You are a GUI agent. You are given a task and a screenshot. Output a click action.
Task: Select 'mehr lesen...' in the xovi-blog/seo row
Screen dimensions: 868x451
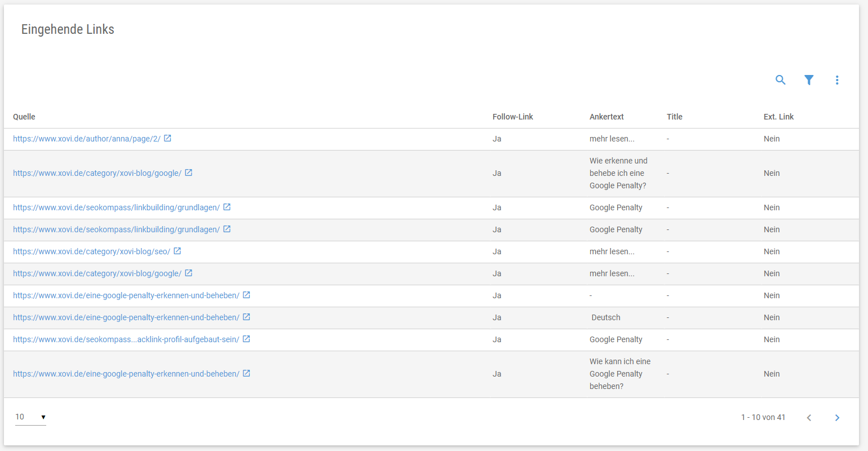612,251
